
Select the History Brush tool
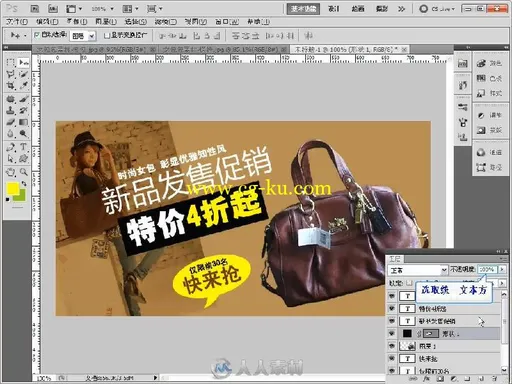point(23,110)
